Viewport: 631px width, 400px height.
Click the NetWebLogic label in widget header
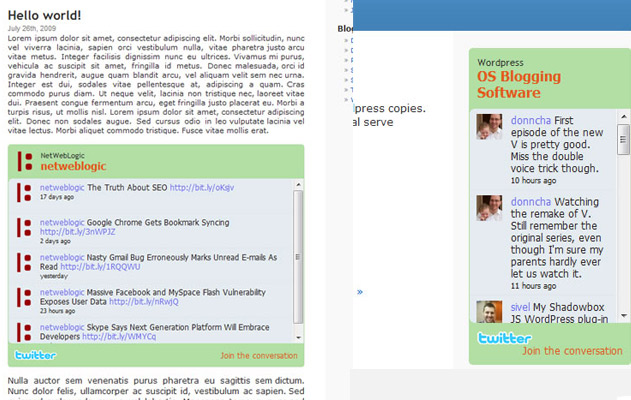tap(62, 155)
